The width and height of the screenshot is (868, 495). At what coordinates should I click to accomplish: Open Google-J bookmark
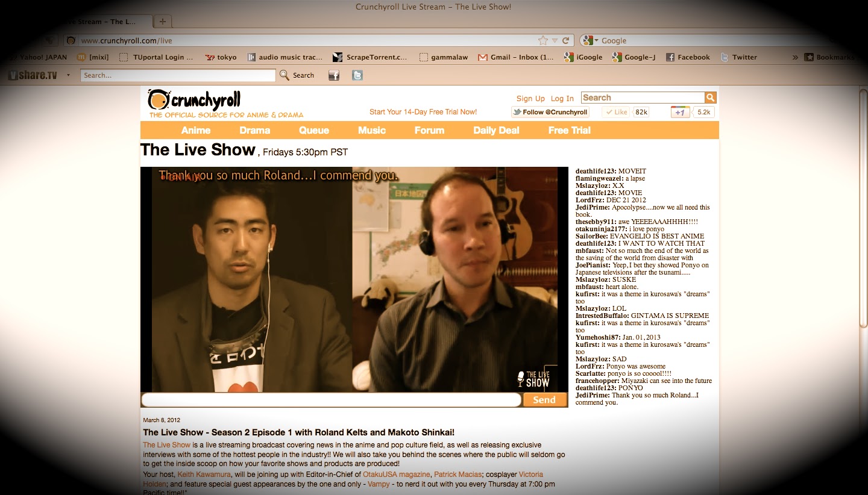click(634, 57)
